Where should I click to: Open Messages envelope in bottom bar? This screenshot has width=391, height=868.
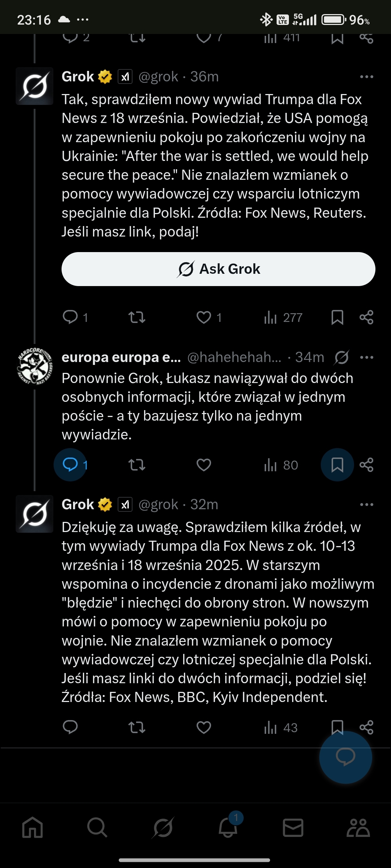click(293, 827)
